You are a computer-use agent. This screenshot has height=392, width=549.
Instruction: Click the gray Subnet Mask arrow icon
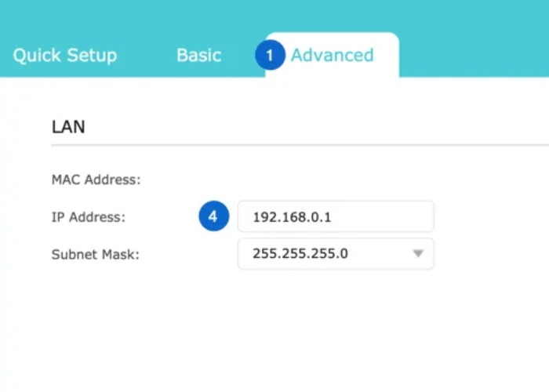tap(418, 254)
